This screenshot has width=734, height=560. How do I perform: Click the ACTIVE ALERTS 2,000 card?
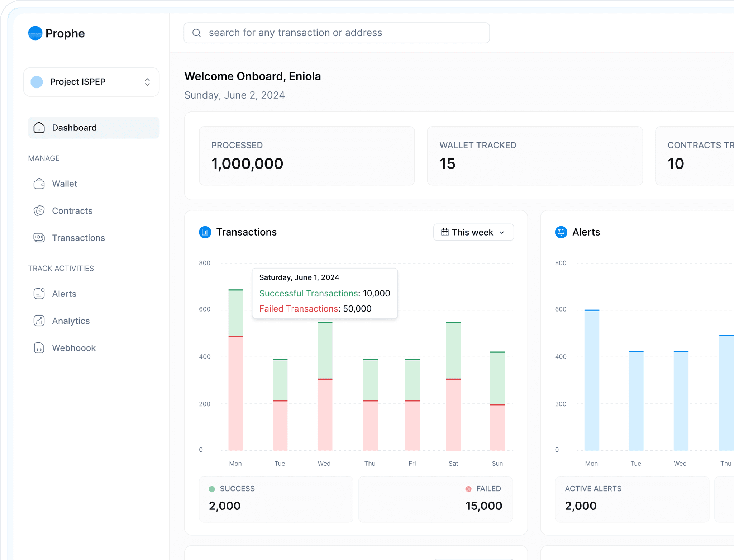click(632, 499)
